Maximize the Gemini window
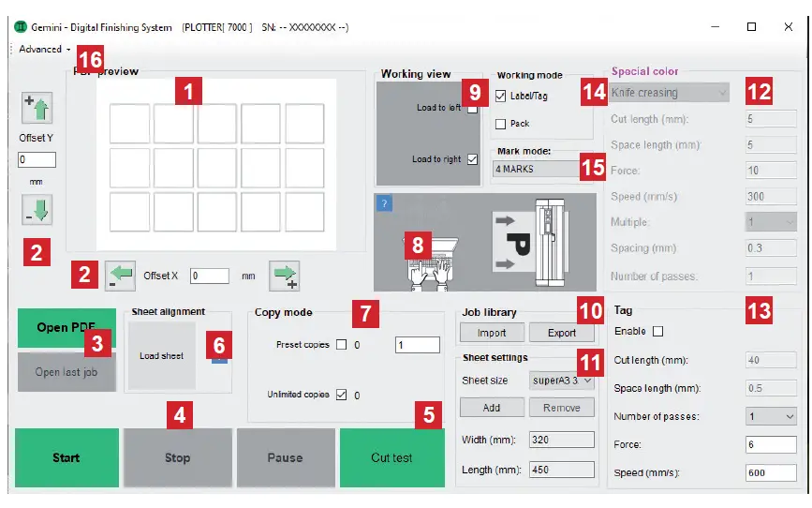812x508 pixels. [751, 27]
